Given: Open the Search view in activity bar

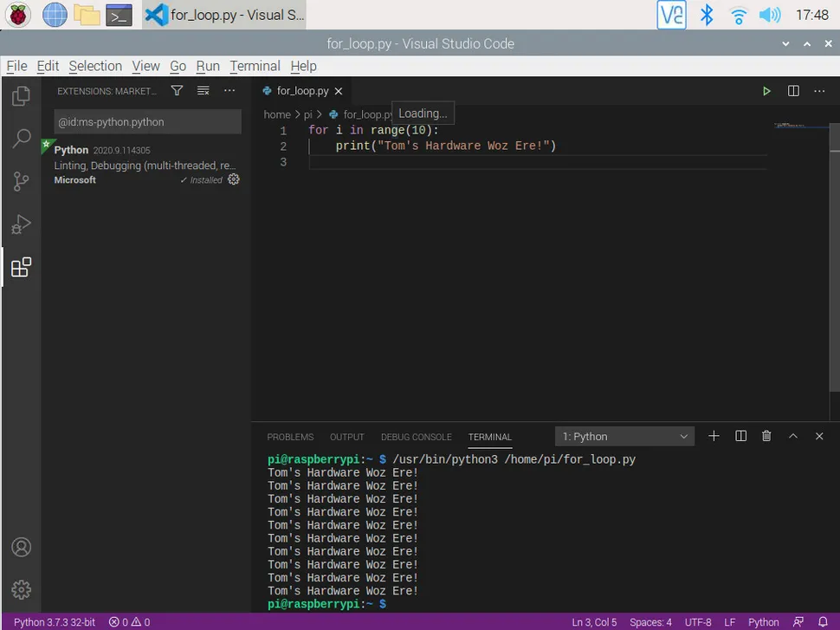Looking at the screenshot, I should pyautogui.click(x=21, y=139).
